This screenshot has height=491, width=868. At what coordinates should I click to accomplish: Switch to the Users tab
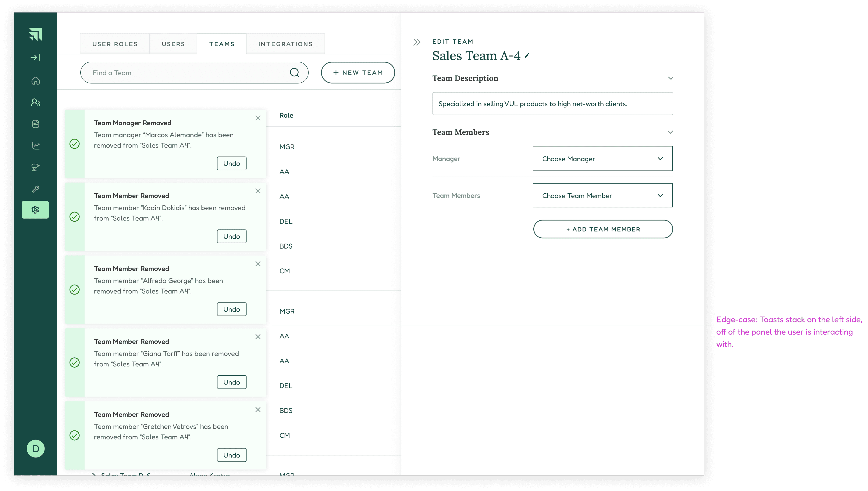[x=173, y=44]
